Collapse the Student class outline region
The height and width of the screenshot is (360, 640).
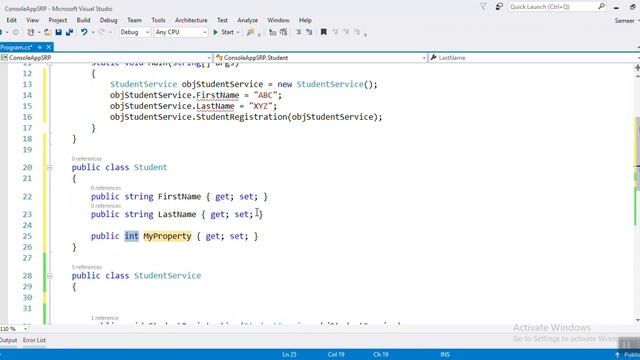(49, 167)
